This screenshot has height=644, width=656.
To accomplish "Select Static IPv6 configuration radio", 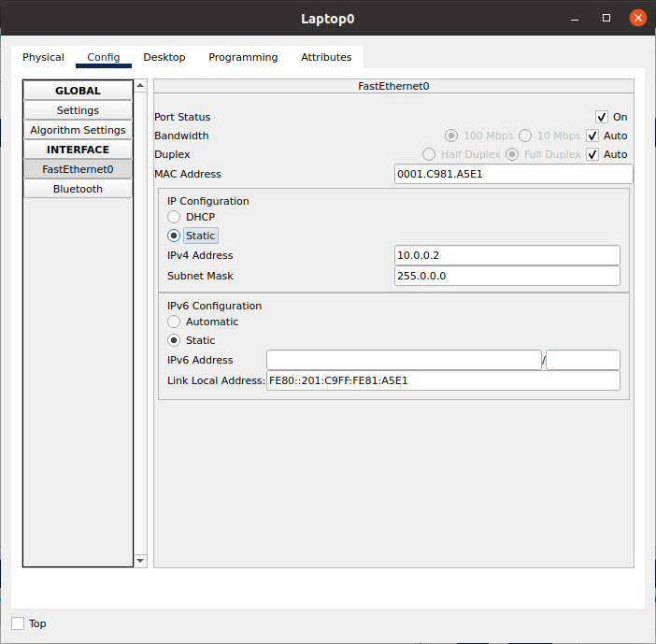I will click(x=174, y=340).
